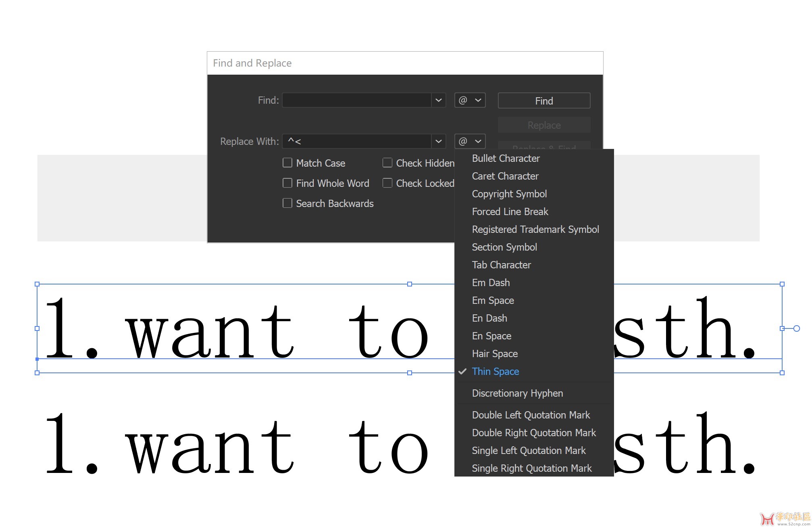Click the Bullet Character menu item
This screenshot has width=812, height=527.
click(506, 158)
